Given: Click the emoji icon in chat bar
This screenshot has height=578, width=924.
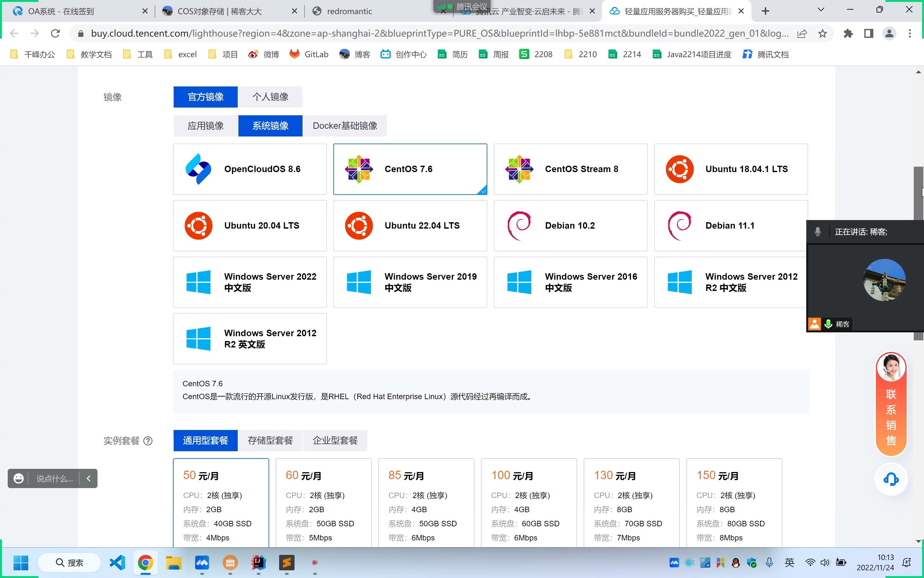Looking at the screenshot, I should [18, 478].
